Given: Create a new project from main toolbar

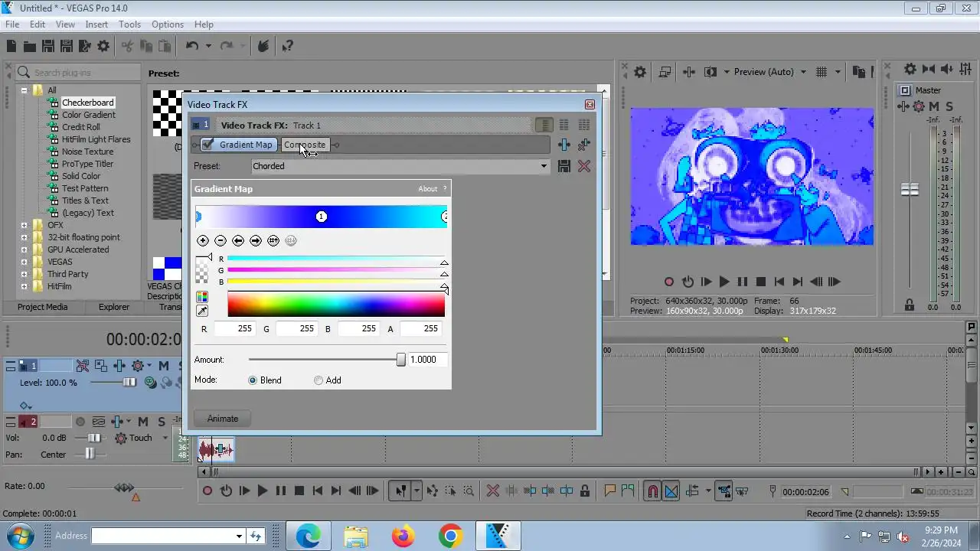Looking at the screenshot, I should tap(11, 46).
